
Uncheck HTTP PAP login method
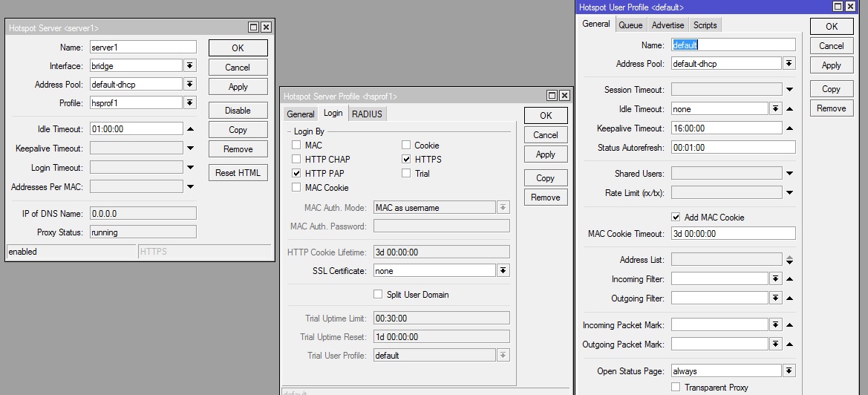click(x=297, y=173)
